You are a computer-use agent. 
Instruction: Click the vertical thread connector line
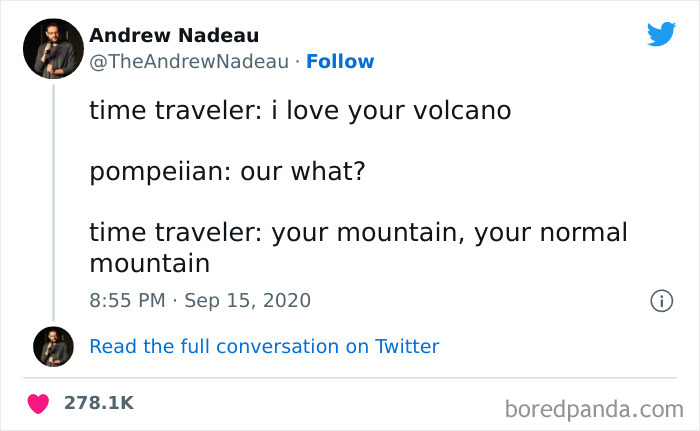click(x=53, y=200)
